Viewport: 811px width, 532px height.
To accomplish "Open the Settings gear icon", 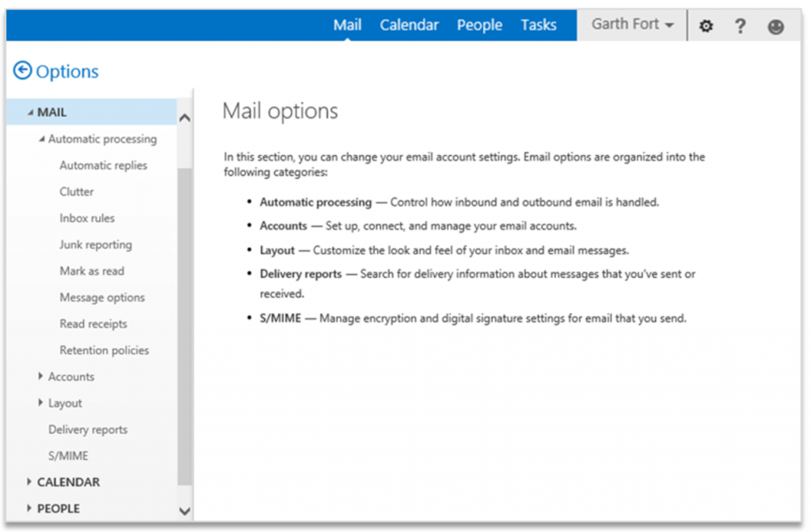I will [705, 25].
